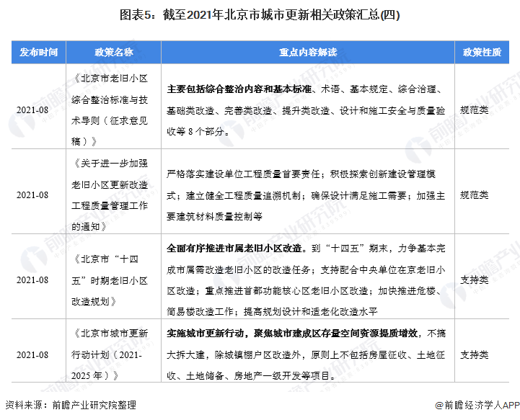Click the chart title 图表5 heading
Viewport: 520px width, 420px height.
(260, 15)
